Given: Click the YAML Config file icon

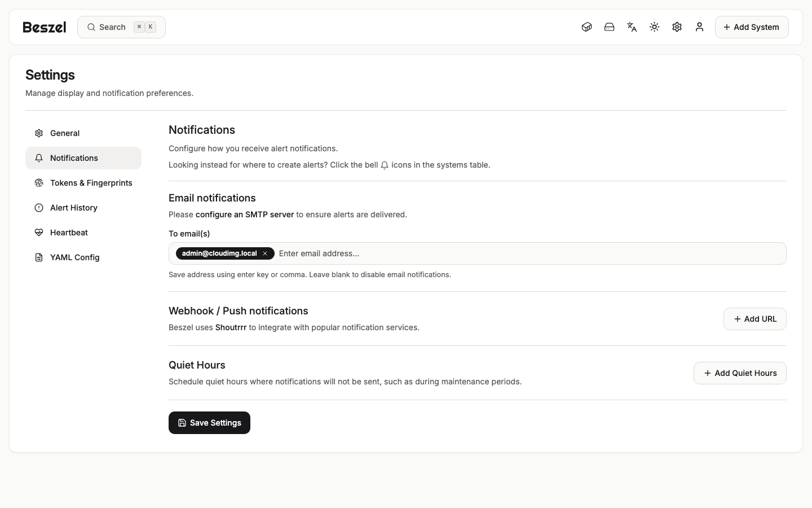Looking at the screenshot, I should [x=39, y=257].
